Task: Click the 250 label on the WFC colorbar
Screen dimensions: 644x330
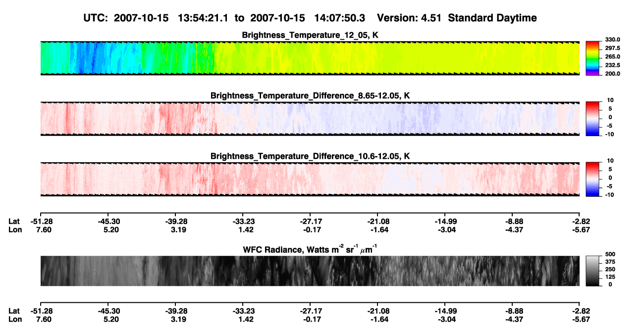Action: (x=610, y=270)
